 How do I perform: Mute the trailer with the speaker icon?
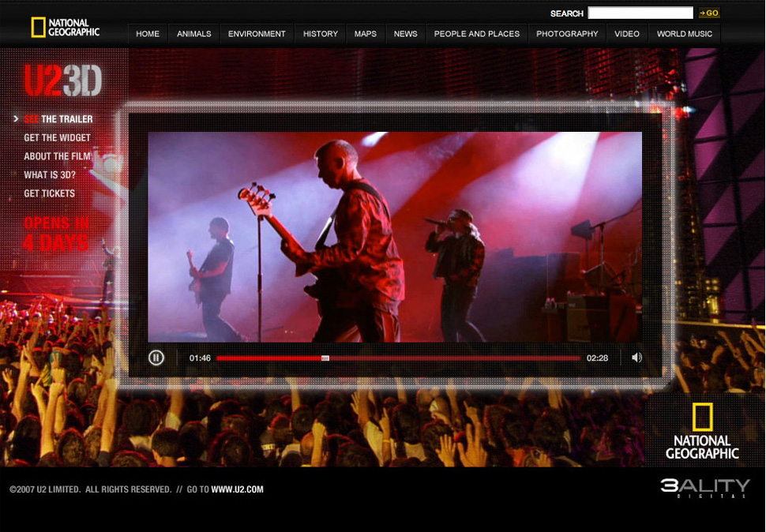coord(636,358)
